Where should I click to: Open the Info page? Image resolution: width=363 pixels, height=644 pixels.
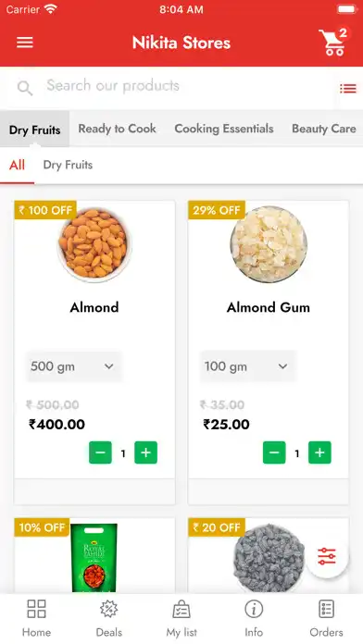pyautogui.click(x=254, y=618)
